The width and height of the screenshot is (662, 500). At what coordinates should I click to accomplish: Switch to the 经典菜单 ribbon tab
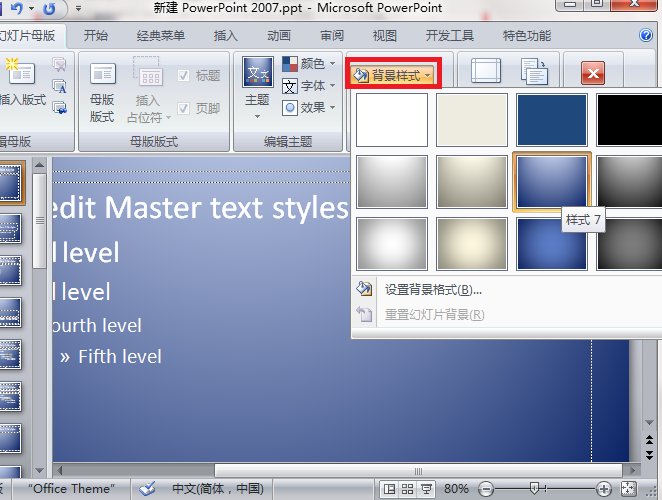pos(160,35)
